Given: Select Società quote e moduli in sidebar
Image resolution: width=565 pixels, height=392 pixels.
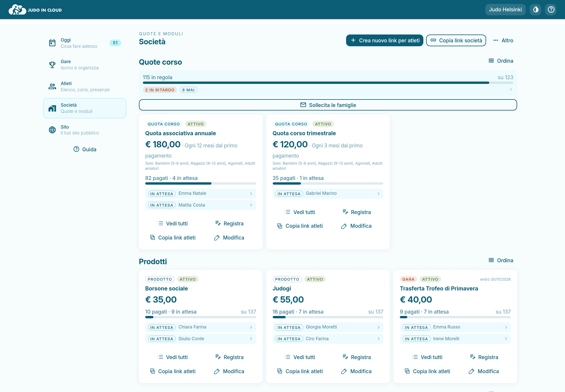Looking at the screenshot, I should pyautogui.click(x=85, y=108).
